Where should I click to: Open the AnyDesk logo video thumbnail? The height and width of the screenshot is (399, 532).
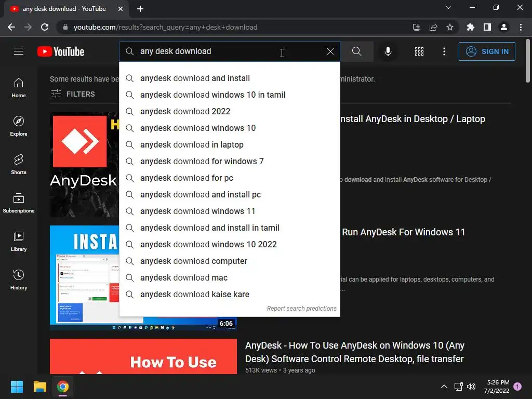point(85,165)
